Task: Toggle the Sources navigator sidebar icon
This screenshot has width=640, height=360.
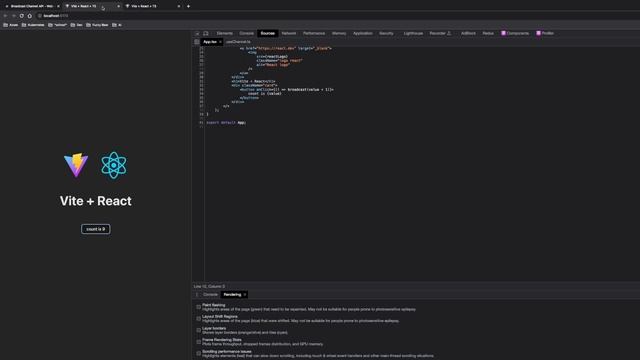Action: [197, 42]
